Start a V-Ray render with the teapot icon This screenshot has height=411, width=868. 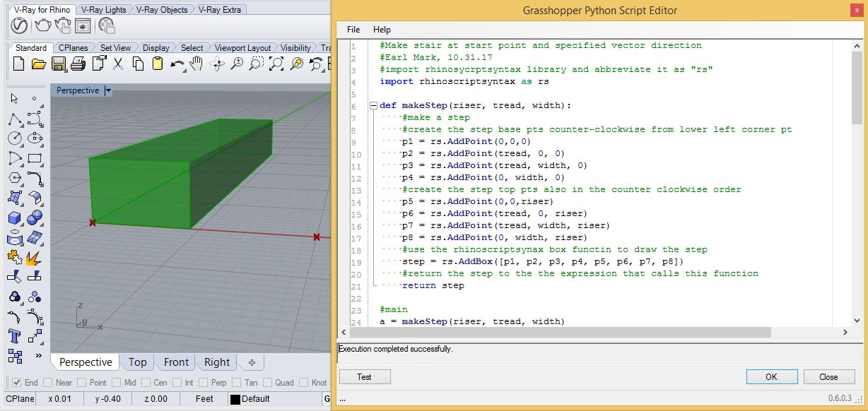point(42,26)
